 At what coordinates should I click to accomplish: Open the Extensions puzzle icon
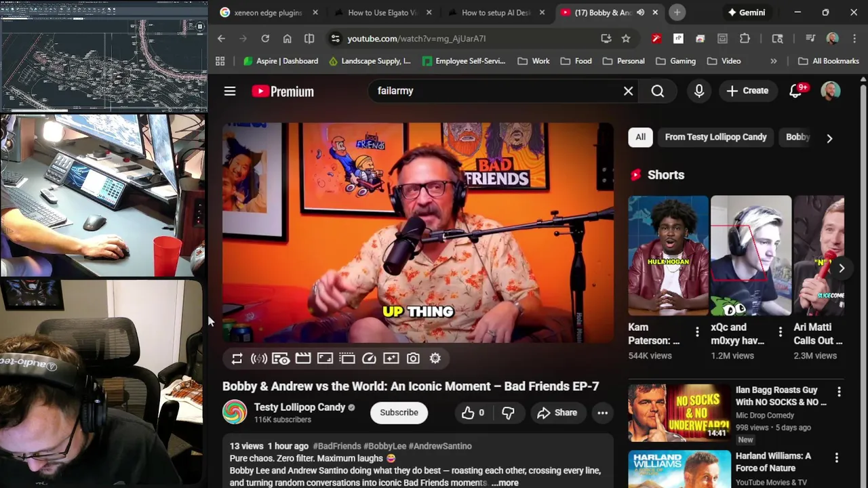(x=745, y=39)
